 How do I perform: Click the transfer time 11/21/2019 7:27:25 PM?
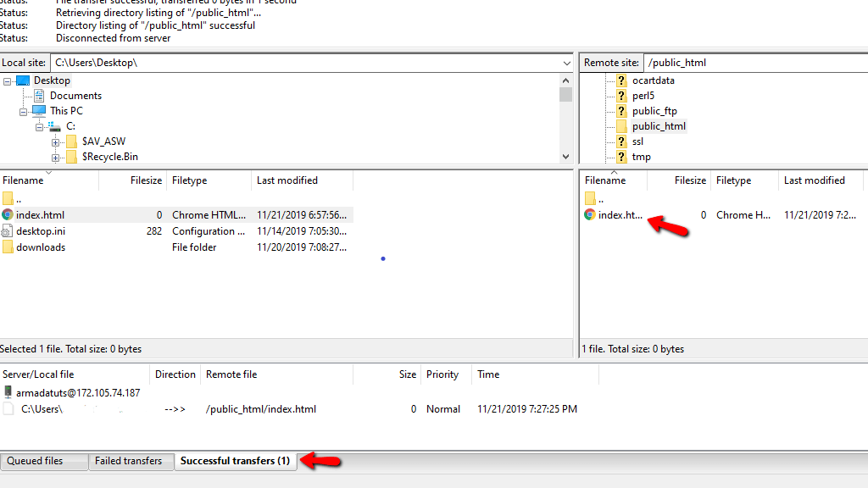pos(527,409)
